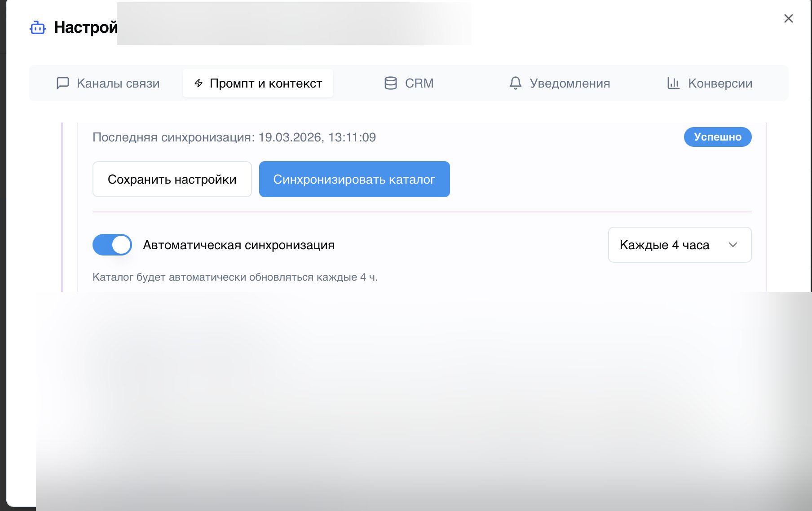Viewport: 812px width, 511px height.
Task: Click the Сохранить настройки button
Action: (x=172, y=179)
